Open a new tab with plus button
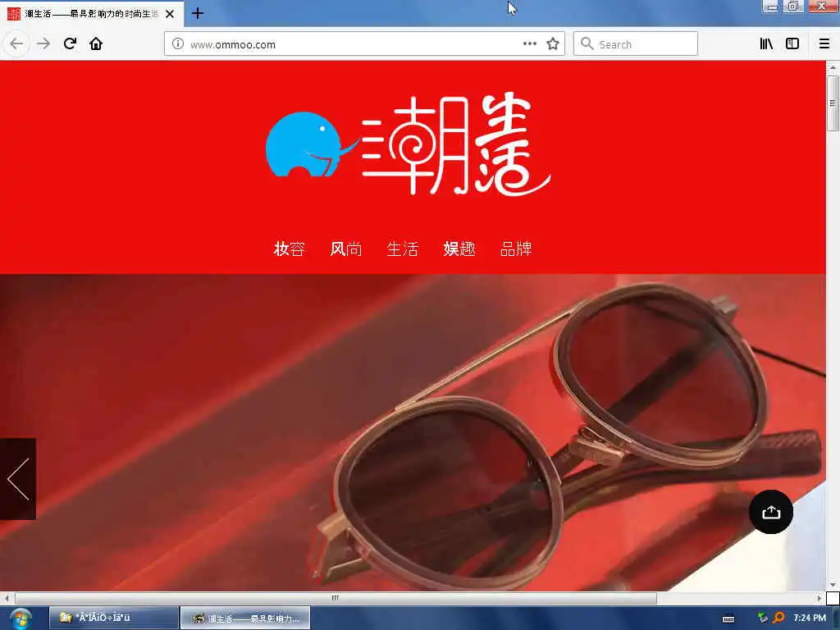This screenshot has width=840, height=630. (x=198, y=13)
